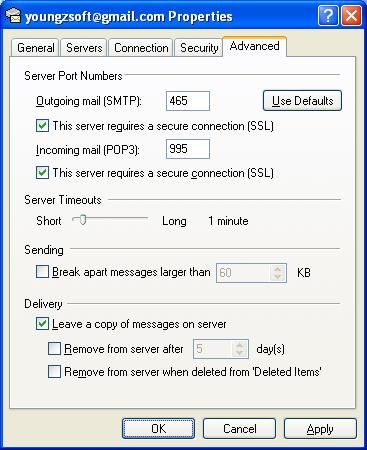Select the Security tab

click(x=199, y=48)
